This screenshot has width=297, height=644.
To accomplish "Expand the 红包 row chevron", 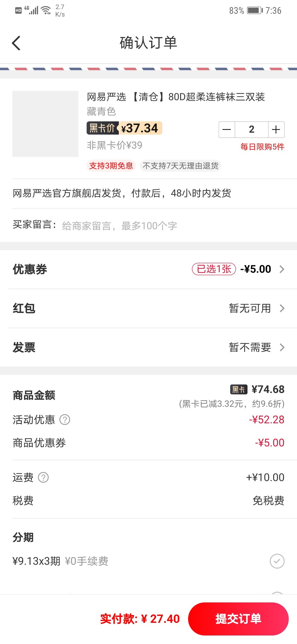I will pos(282,308).
